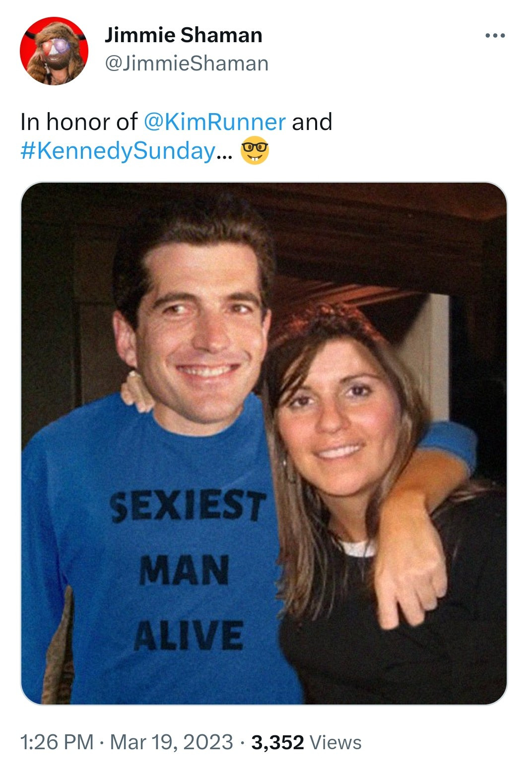The image size is (532, 777).
Task: Open the Jimmie Shaman display name
Action: point(183,35)
